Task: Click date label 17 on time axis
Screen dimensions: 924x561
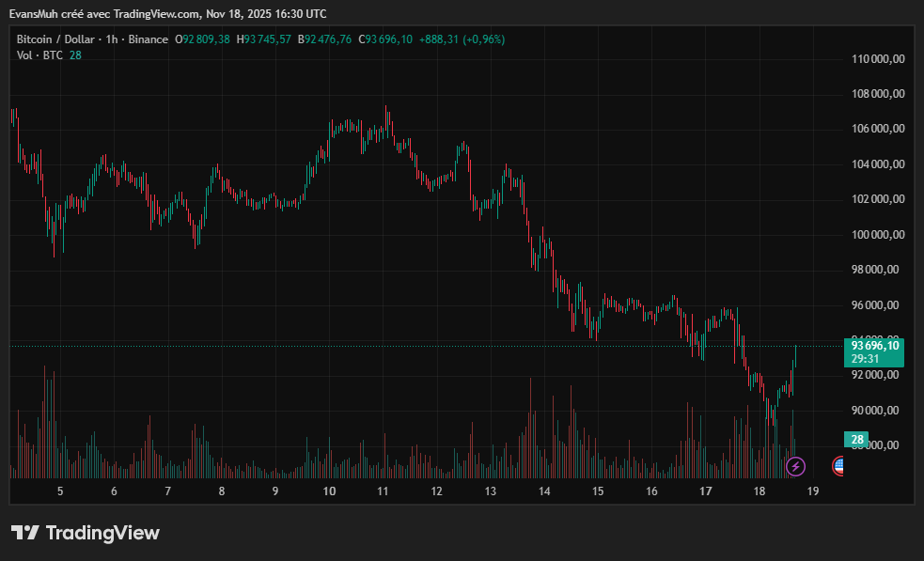Action: 705,491
